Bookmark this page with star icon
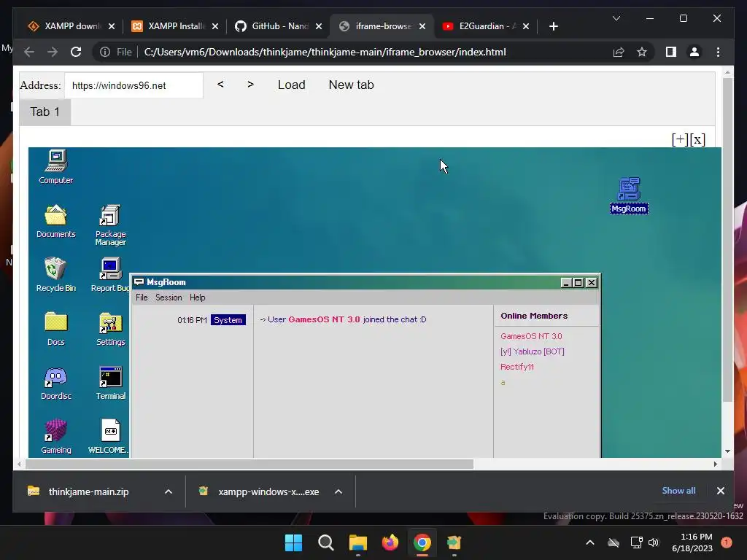Viewport: 747px width, 560px height. tap(642, 52)
